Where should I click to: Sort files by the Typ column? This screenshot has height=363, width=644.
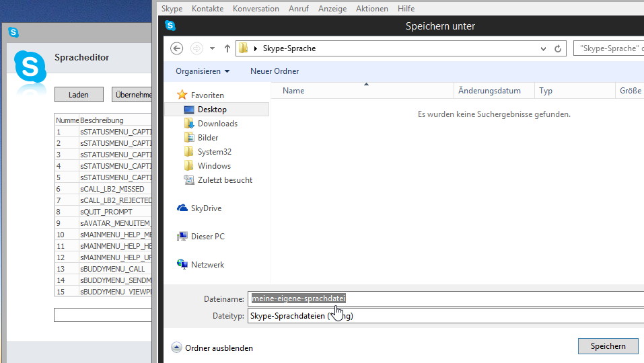coord(546,91)
